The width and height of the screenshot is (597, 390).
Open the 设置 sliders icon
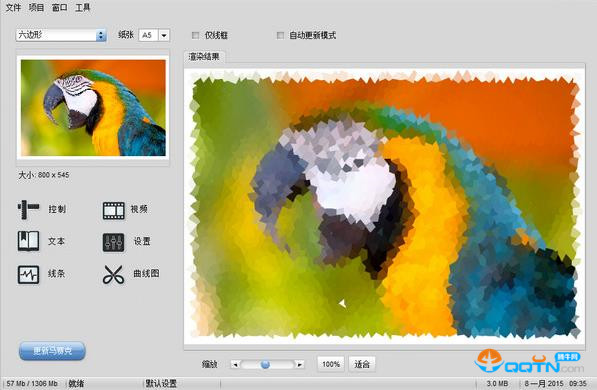tap(113, 242)
